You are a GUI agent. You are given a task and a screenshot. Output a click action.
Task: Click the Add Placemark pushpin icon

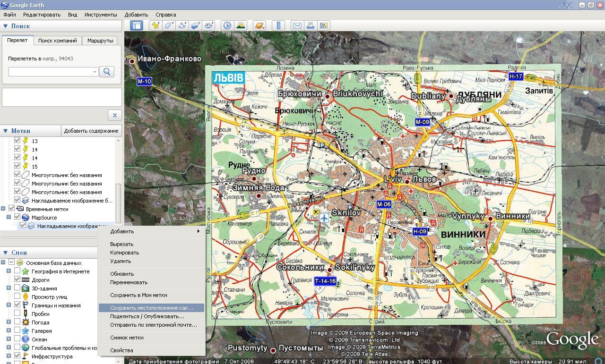pos(155,25)
